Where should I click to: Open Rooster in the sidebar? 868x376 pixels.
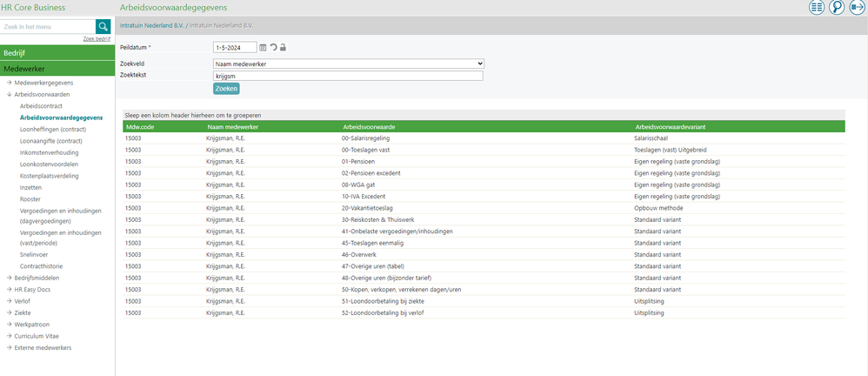(x=30, y=198)
